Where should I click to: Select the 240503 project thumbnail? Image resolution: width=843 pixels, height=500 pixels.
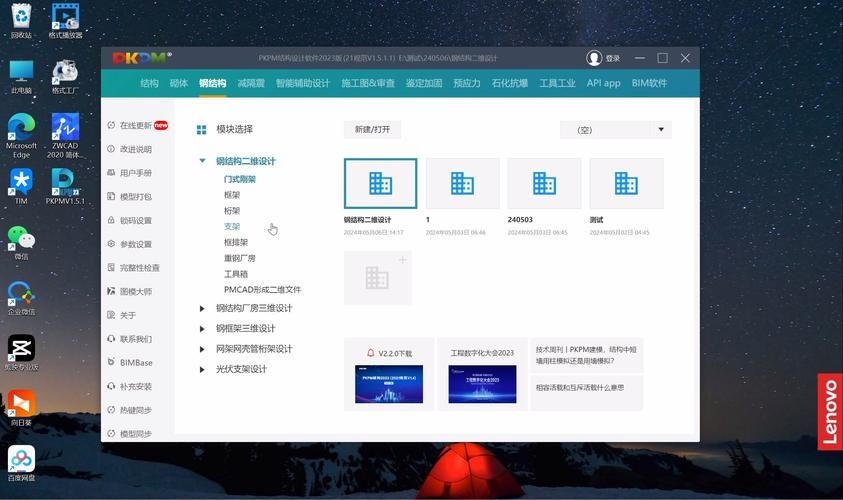tap(544, 184)
